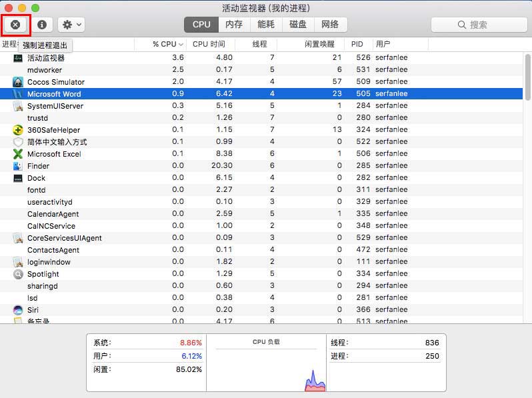Click the 线程 836 total
Screen dimensions: 532x398
click(x=432, y=343)
